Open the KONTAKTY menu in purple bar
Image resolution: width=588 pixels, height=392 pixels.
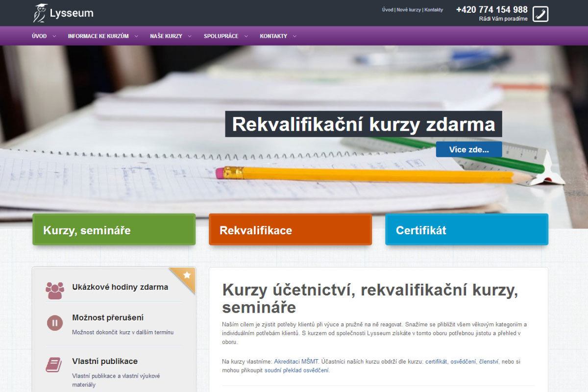click(x=273, y=36)
